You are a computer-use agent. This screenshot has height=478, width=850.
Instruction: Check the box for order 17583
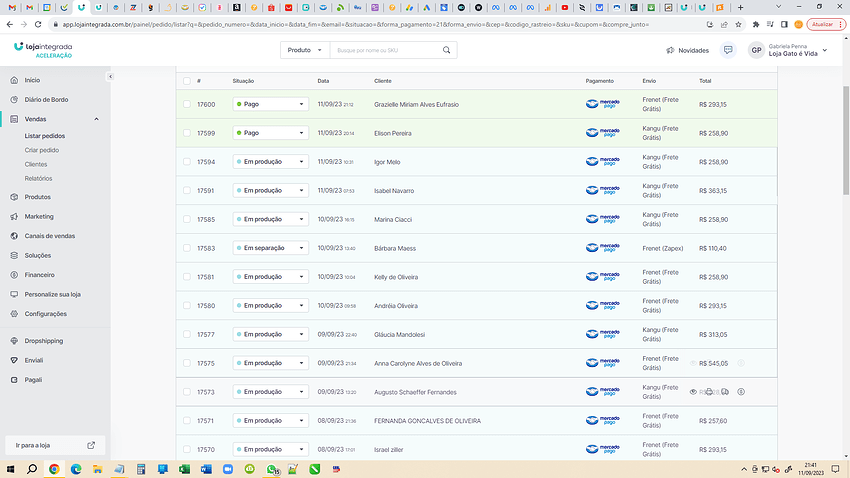coord(187,248)
